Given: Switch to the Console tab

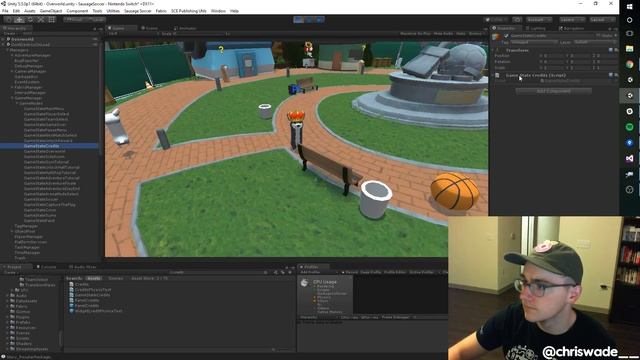Looking at the screenshot, I should point(46,267).
